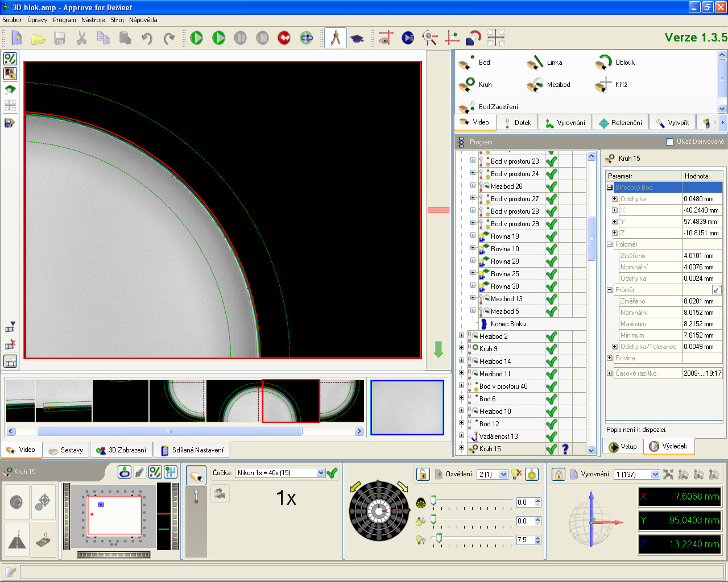Stop program with the grey stop button
Screen dimensions: 728x582
point(262,38)
